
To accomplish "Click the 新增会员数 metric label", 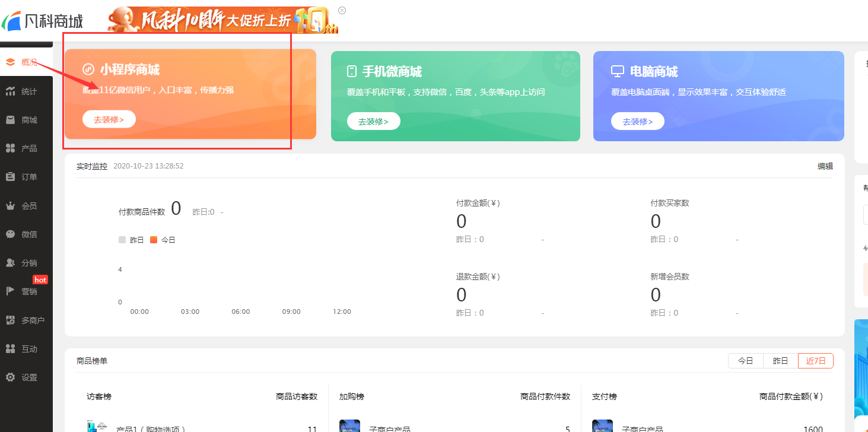I will pyautogui.click(x=670, y=277).
